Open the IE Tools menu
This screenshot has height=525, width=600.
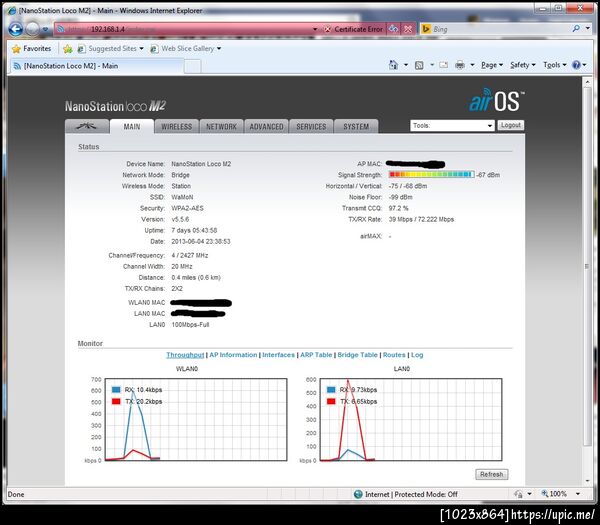point(554,65)
